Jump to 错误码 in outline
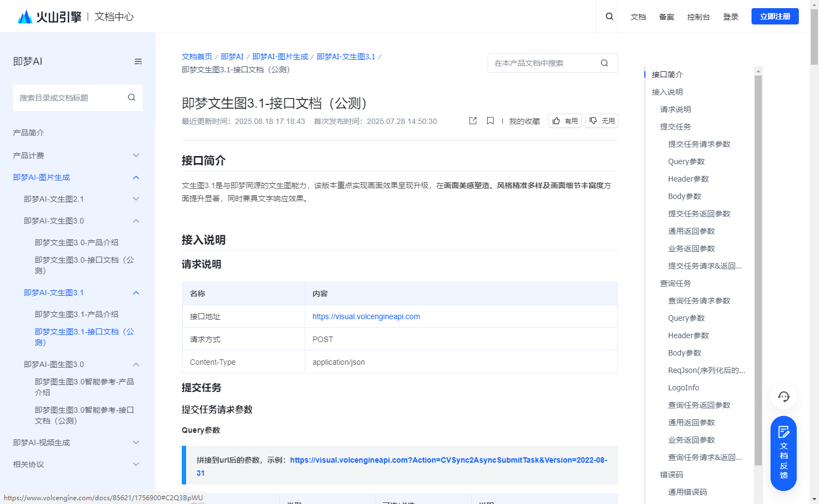The height and width of the screenshot is (504, 819). (x=672, y=475)
